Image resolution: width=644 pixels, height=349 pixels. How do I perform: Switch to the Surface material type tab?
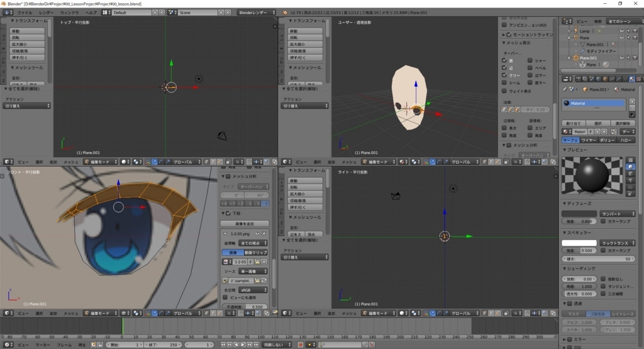(570, 140)
